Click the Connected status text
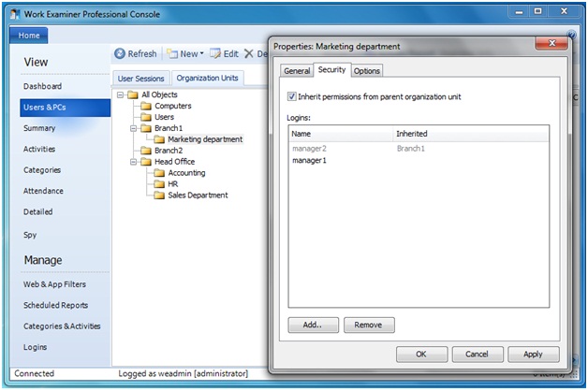 point(34,374)
